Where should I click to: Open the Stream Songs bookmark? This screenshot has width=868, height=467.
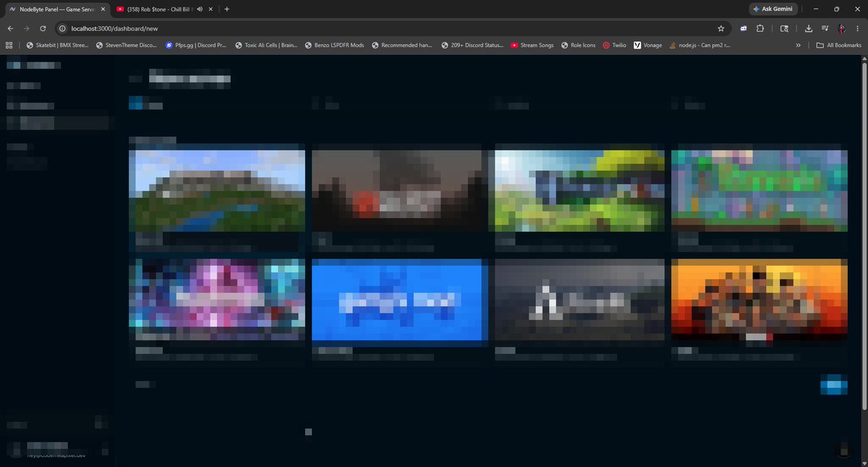coord(532,45)
